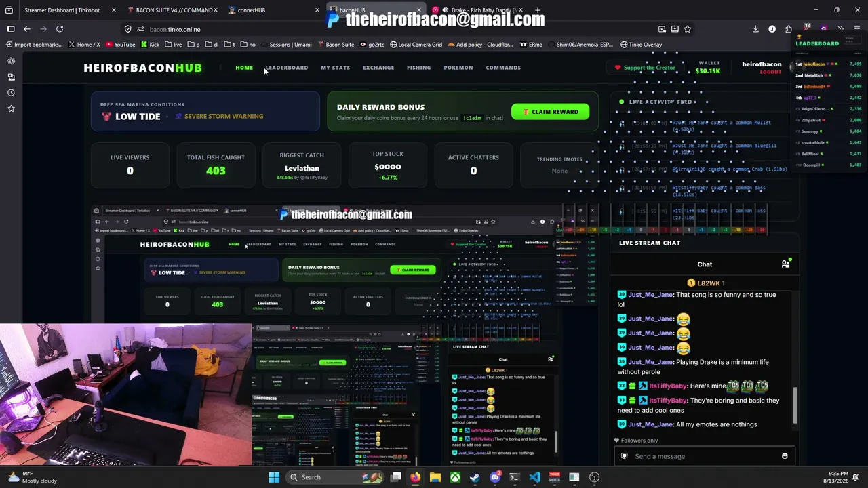Open File Explorer from taskbar
This screenshot has width=868, height=488.
(x=435, y=477)
